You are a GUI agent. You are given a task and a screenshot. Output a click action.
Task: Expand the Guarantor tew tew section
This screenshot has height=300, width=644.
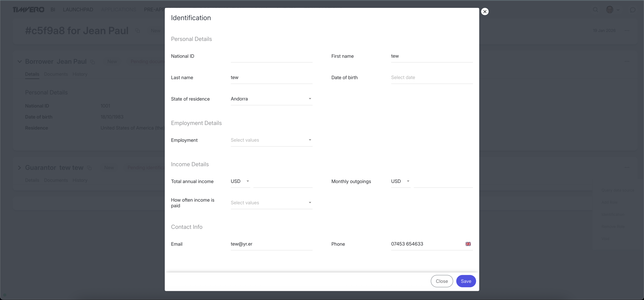[19, 168]
